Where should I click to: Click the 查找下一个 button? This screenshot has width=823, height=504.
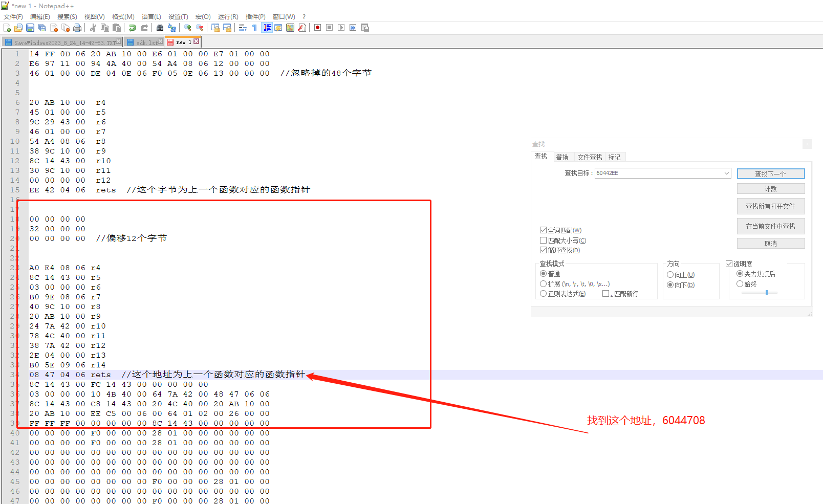click(x=771, y=174)
